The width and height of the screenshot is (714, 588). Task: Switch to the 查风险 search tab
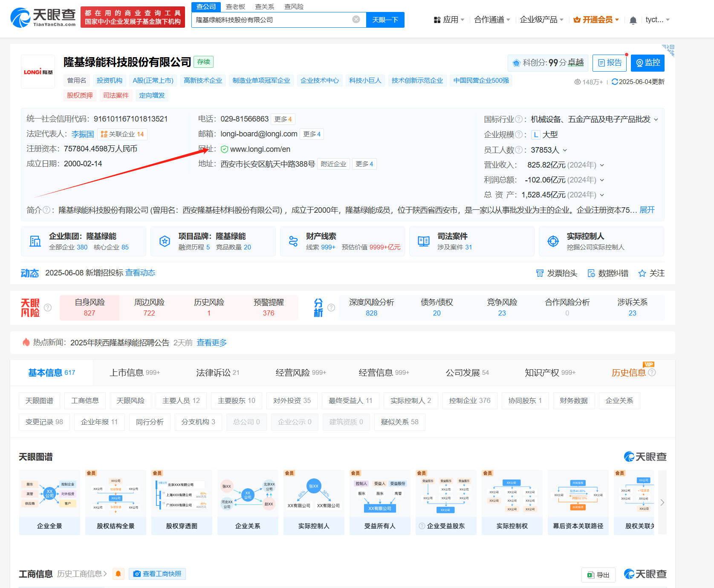point(294,7)
